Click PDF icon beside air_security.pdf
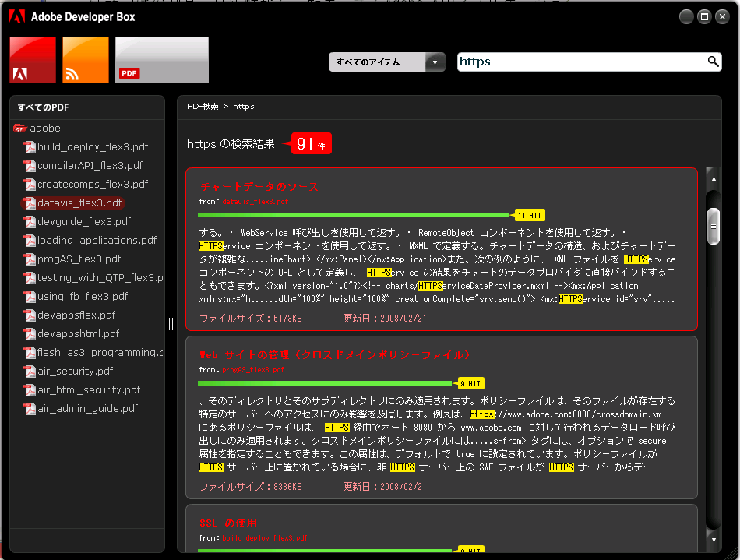 [30, 372]
